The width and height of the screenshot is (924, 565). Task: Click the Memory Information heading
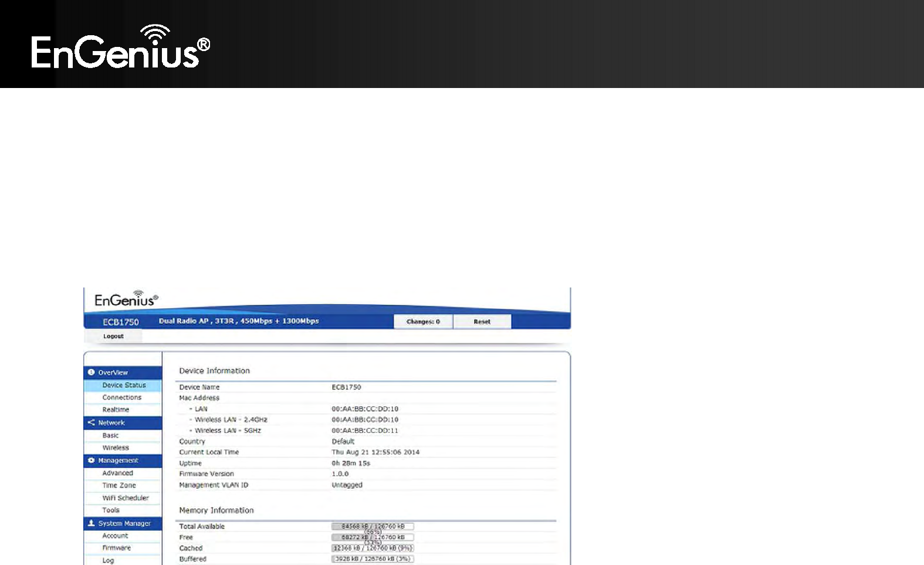pos(216,510)
